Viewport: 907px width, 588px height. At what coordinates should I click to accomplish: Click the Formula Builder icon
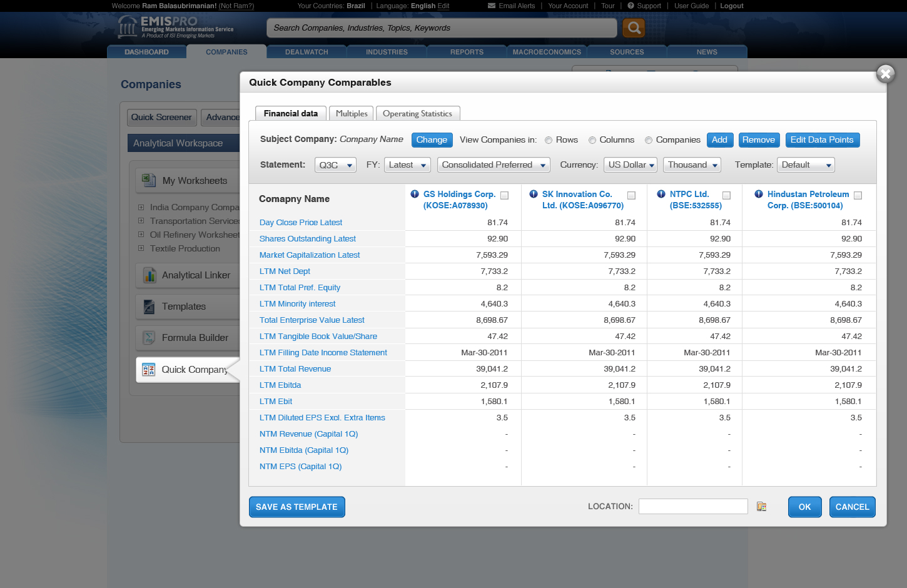[149, 338]
